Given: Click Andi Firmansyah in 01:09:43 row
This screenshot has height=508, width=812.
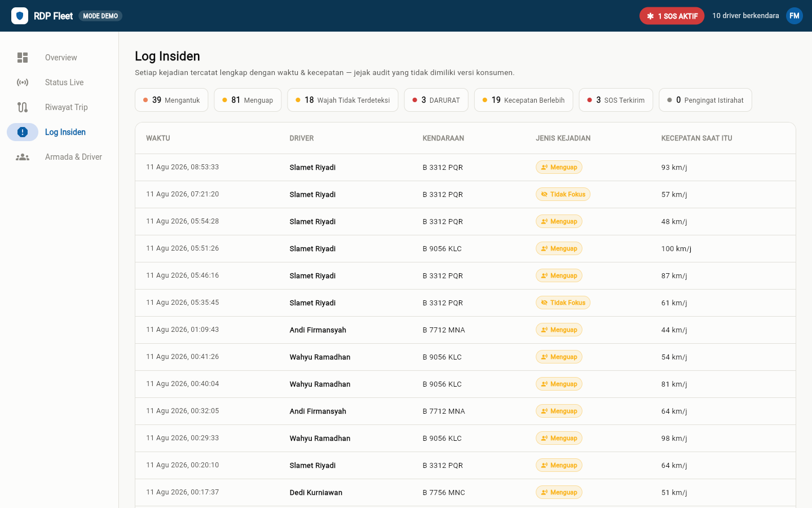Looking at the screenshot, I should click(318, 330).
